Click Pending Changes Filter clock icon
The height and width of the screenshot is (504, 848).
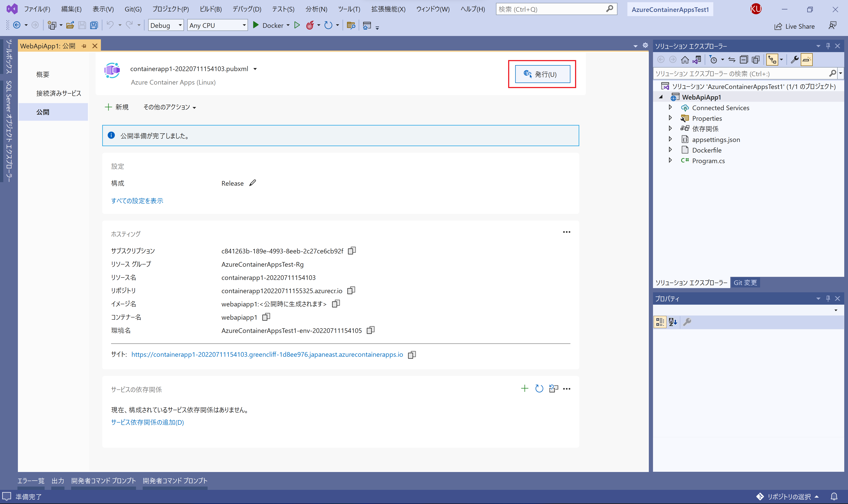click(713, 60)
